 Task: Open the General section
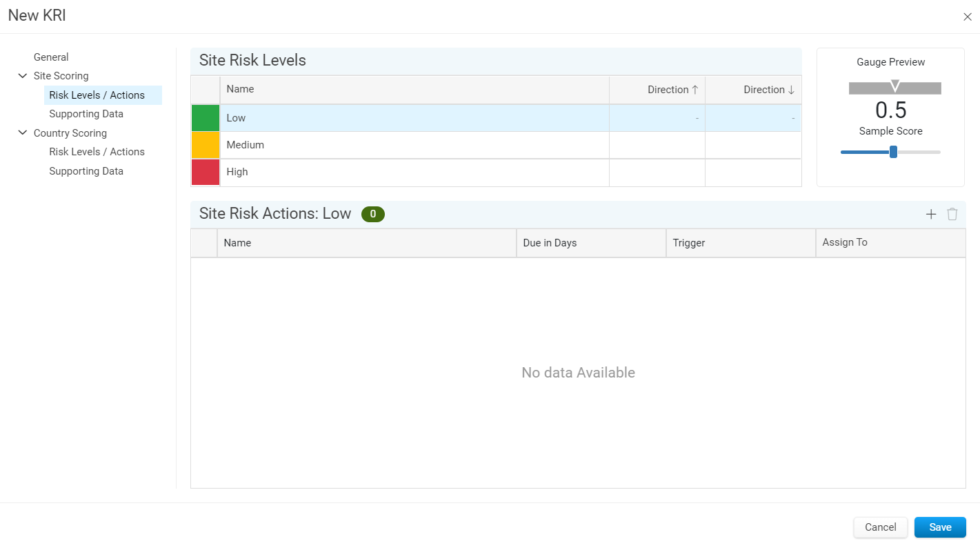click(51, 57)
